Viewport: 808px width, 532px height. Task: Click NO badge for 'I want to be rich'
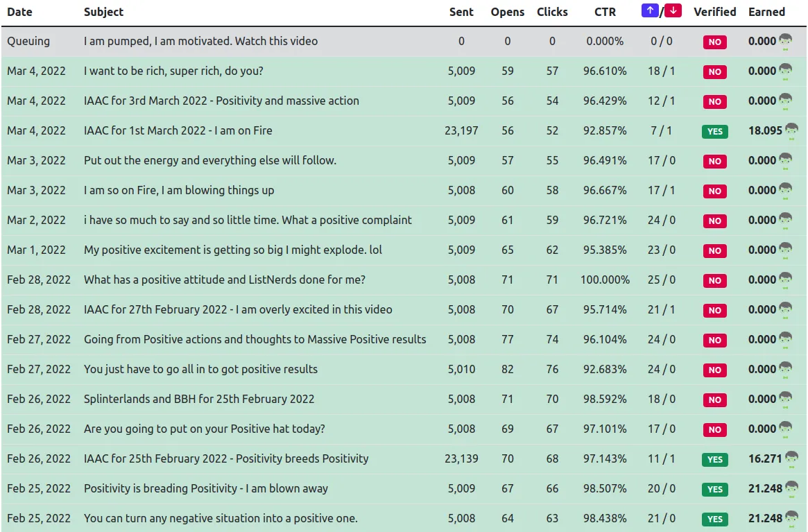click(x=715, y=71)
